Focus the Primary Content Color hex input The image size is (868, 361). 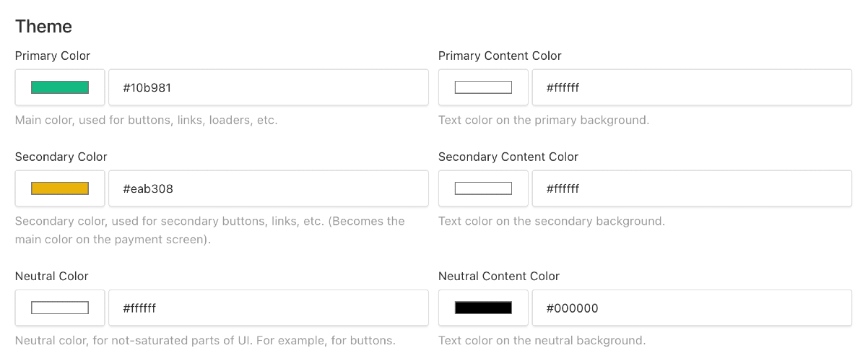pyautogui.click(x=691, y=87)
